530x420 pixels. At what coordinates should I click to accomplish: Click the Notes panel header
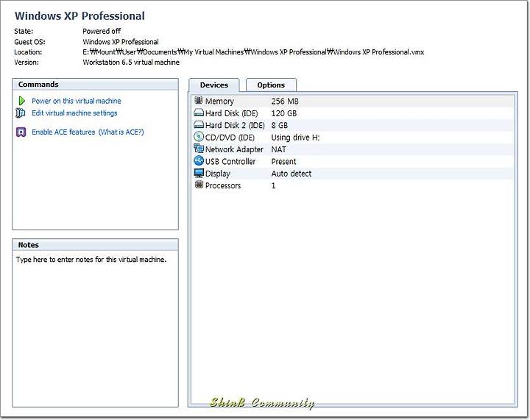[x=95, y=245]
